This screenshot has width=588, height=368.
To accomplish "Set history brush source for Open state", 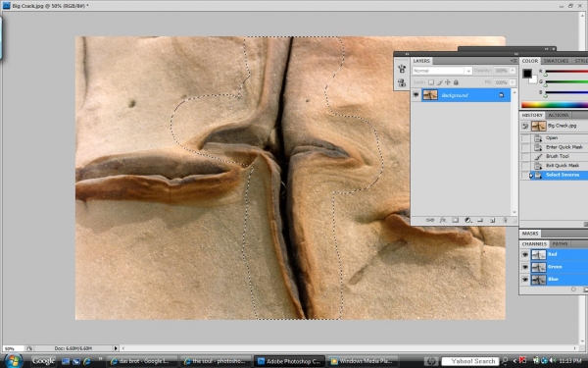I will point(525,137).
